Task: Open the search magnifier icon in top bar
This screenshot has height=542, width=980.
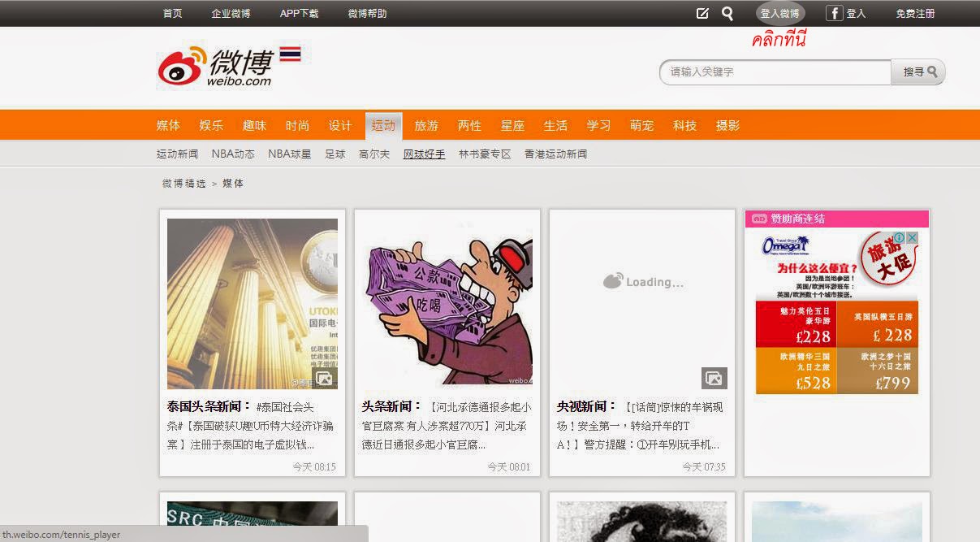Action: 727,13
